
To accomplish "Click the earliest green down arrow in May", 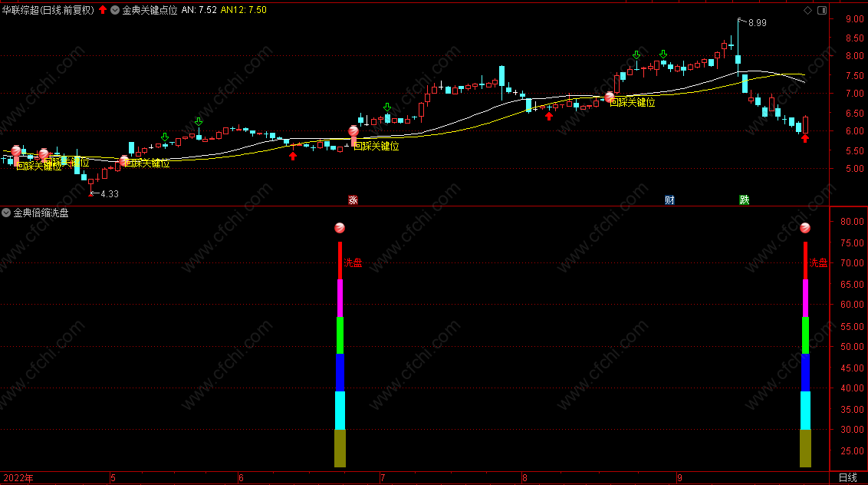I will (164, 137).
